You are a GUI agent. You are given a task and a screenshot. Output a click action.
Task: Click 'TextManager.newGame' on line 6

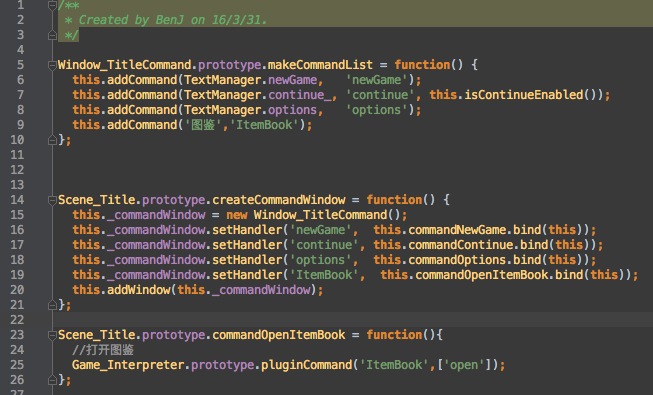pyautogui.click(x=251, y=80)
